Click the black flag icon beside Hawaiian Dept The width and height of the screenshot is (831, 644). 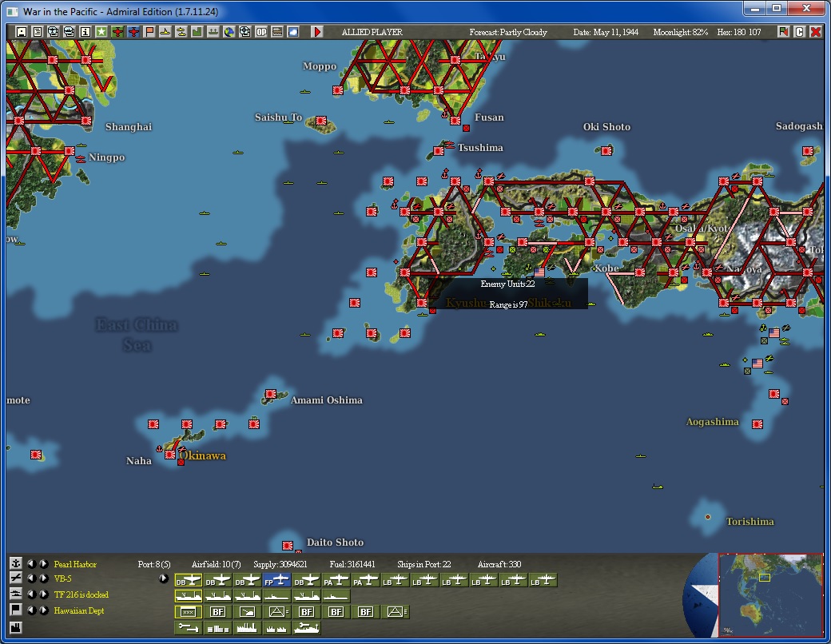coord(16,610)
